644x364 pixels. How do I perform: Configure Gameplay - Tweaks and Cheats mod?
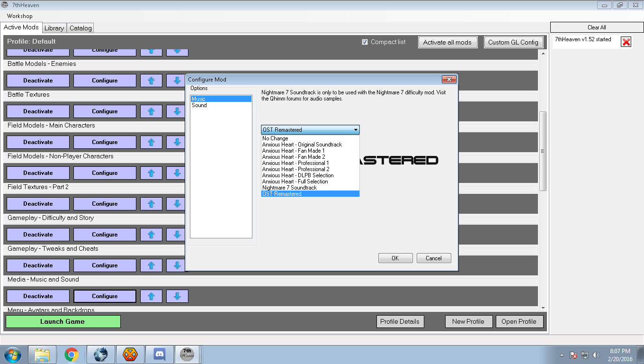point(105,265)
